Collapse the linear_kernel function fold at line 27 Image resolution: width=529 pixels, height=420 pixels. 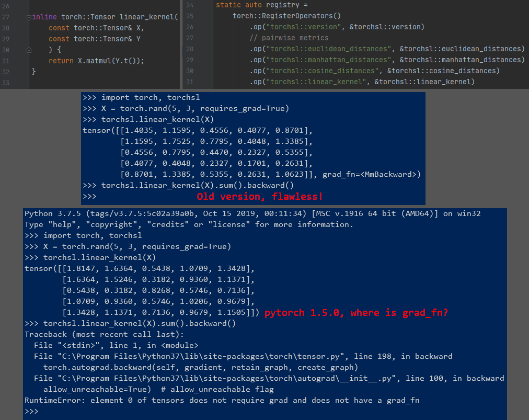29,17
